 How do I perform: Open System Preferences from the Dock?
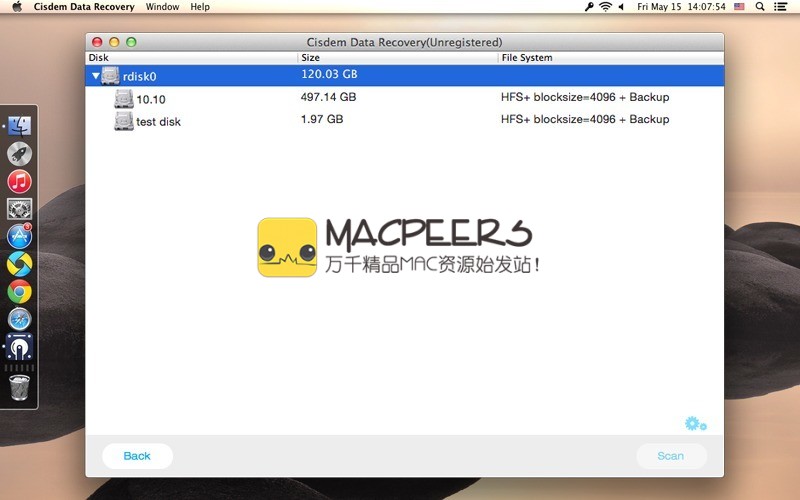point(19,209)
